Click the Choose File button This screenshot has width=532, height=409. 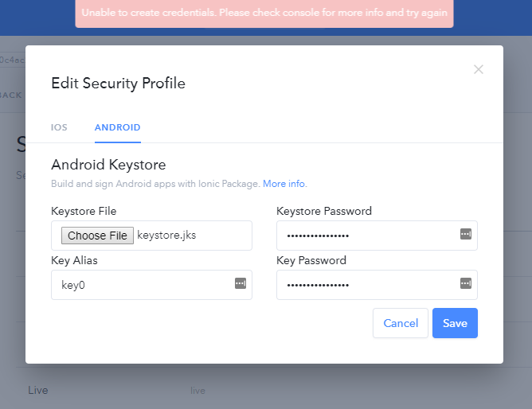97,236
